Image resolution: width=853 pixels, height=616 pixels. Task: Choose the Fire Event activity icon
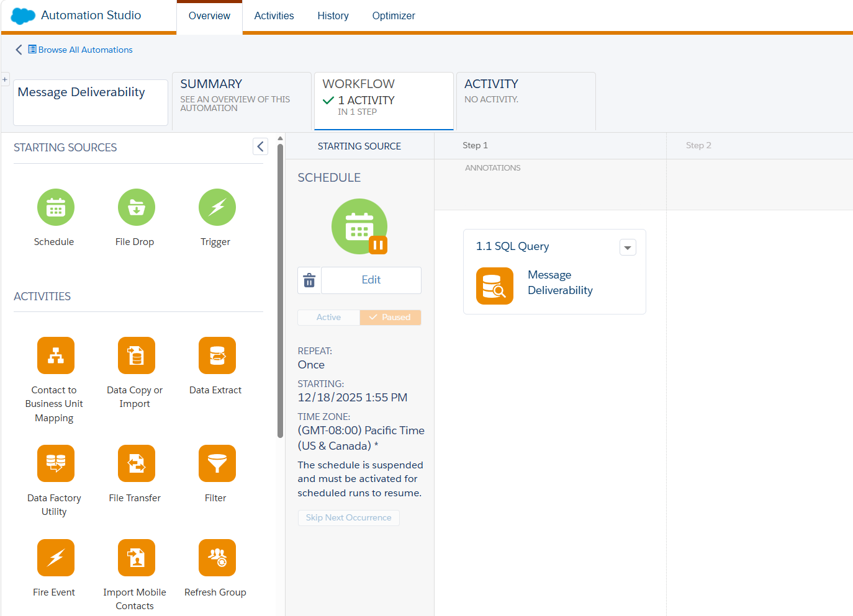(x=55, y=558)
